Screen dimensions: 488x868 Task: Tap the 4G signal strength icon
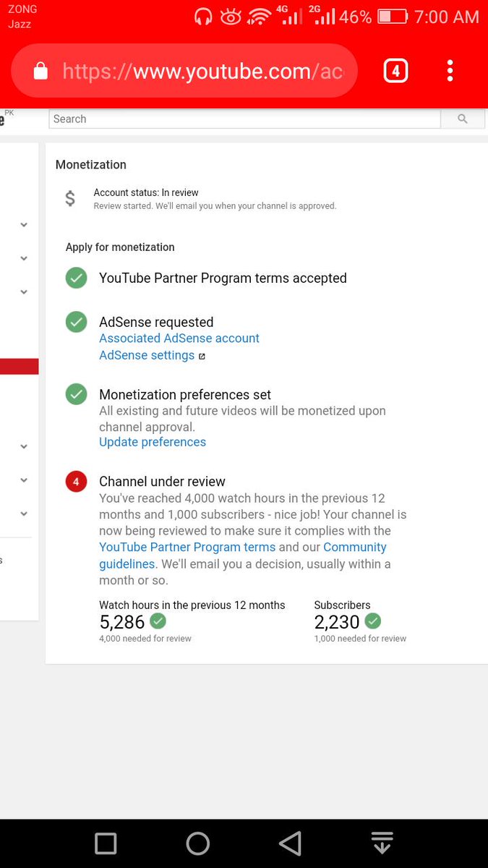click(x=289, y=15)
